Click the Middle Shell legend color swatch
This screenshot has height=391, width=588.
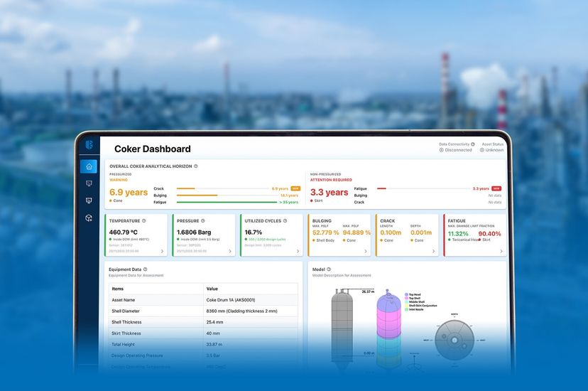coord(406,302)
